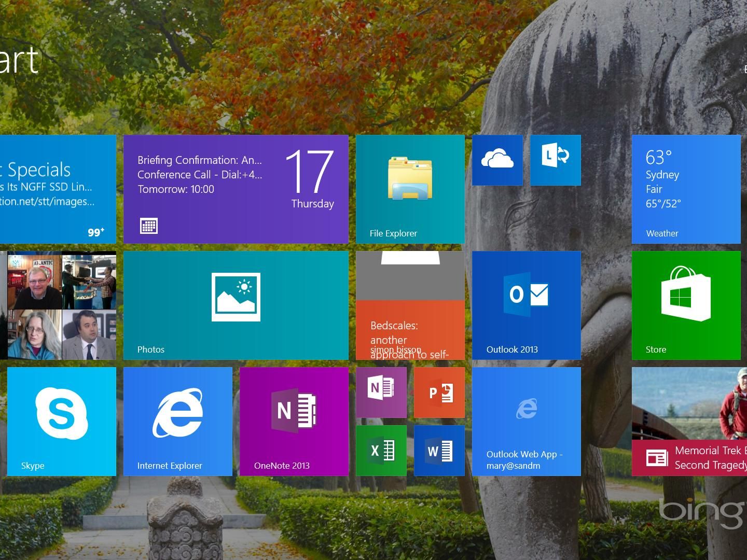
Task: Click the 63° temperature reading
Action: (659, 157)
